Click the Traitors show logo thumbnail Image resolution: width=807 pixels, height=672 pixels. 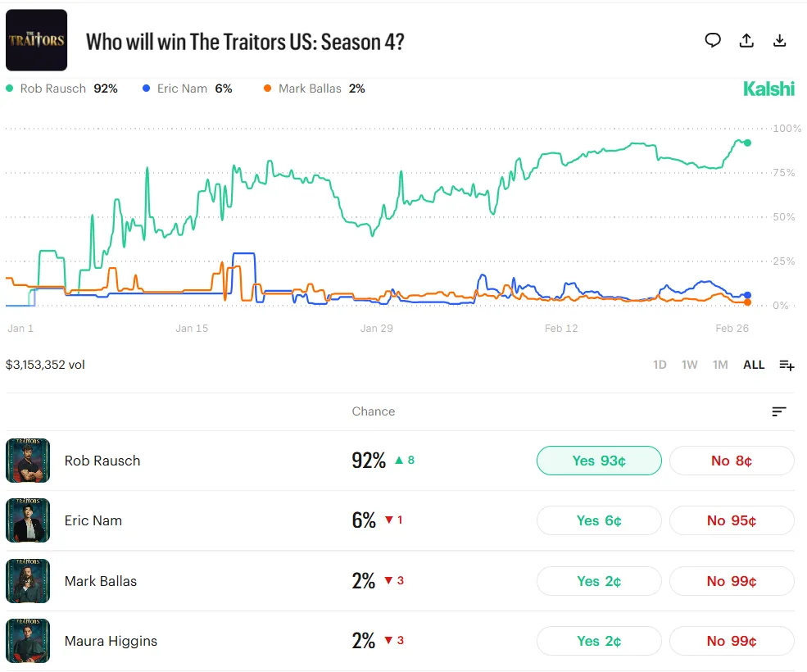click(x=36, y=39)
